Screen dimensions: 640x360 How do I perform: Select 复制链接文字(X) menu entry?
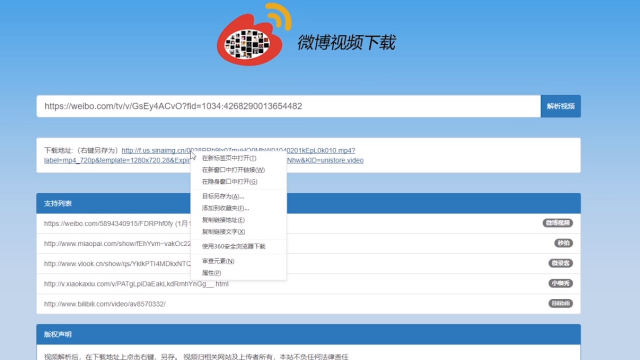[238, 232]
